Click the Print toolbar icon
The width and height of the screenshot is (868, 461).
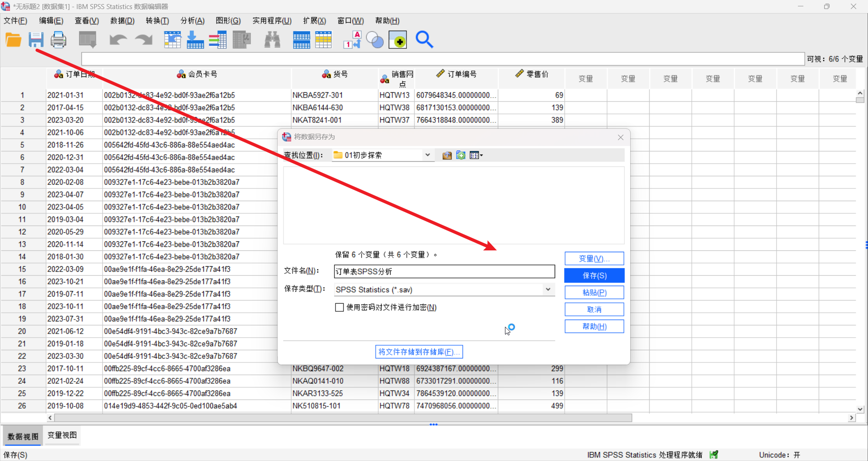click(x=58, y=40)
